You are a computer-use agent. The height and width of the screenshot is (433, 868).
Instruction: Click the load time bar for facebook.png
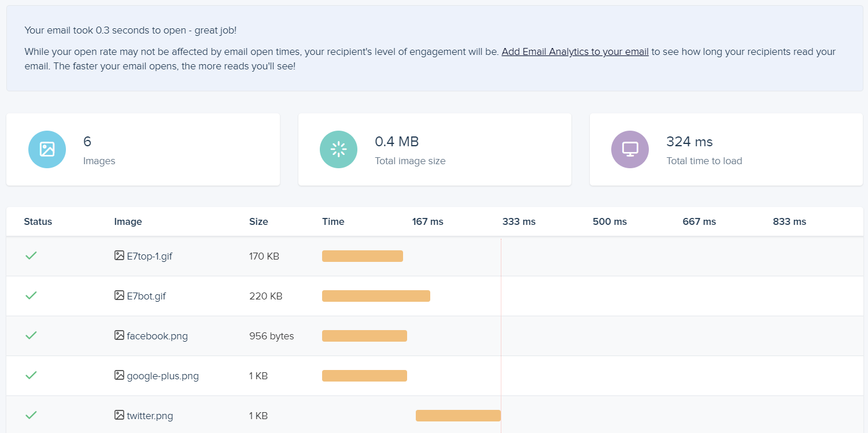(364, 336)
